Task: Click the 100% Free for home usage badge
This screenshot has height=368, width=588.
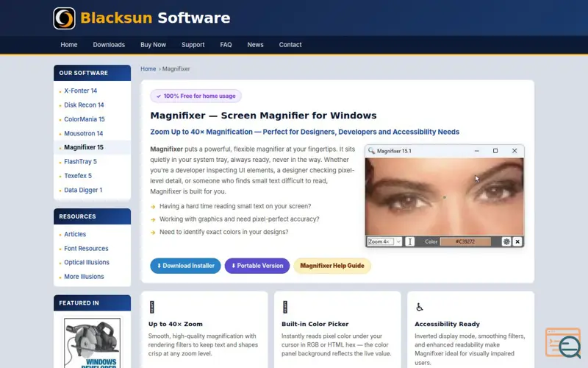Action: (196, 96)
